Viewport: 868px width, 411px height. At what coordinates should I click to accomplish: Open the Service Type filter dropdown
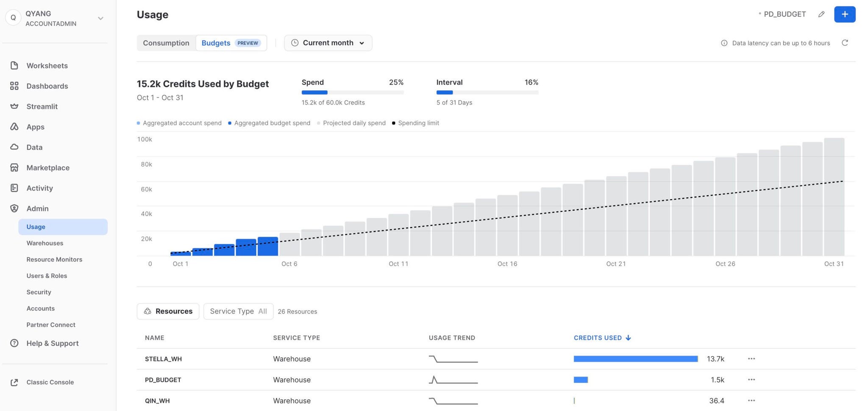click(x=238, y=311)
